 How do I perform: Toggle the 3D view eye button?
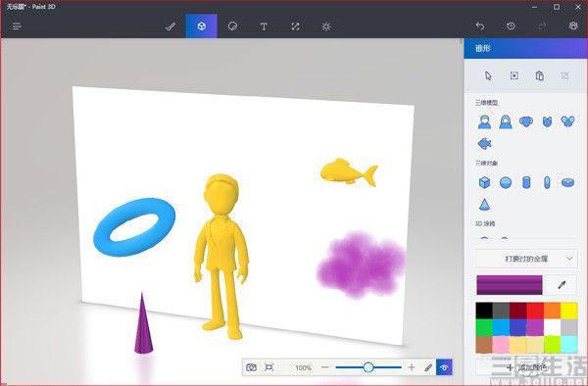[444, 367]
